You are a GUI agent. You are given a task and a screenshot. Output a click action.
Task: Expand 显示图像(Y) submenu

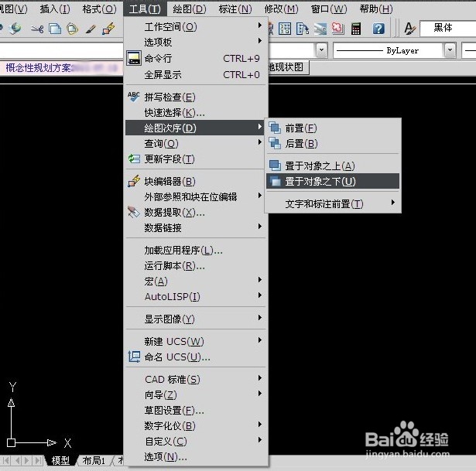(196, 319)
